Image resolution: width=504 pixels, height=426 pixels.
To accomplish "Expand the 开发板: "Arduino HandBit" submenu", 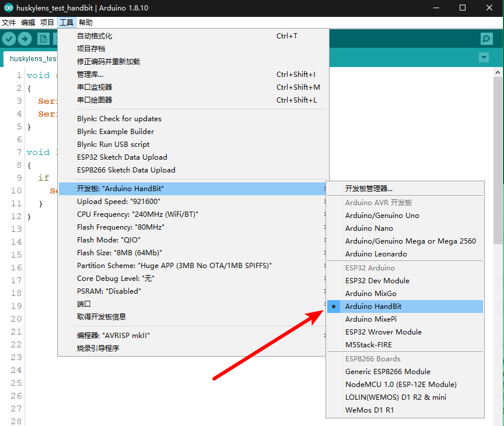I will pos(193,189).
